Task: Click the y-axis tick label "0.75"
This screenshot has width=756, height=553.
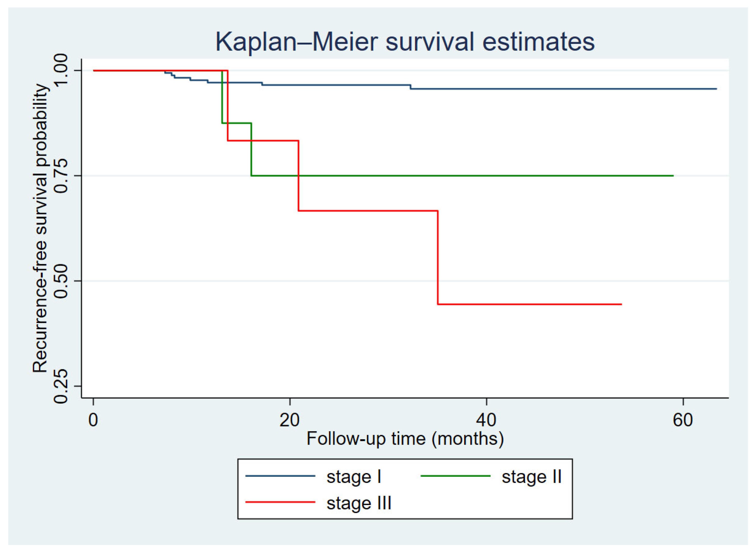Action: [61, 176]
